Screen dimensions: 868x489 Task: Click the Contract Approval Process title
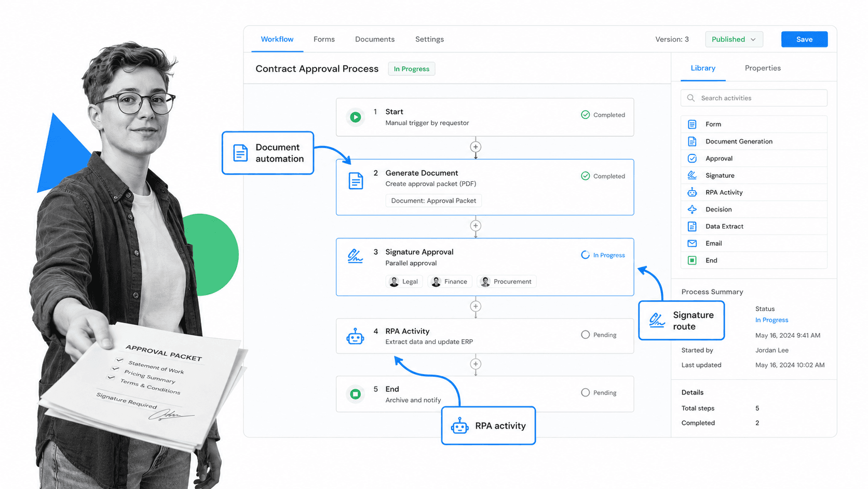tap(317, 69)
